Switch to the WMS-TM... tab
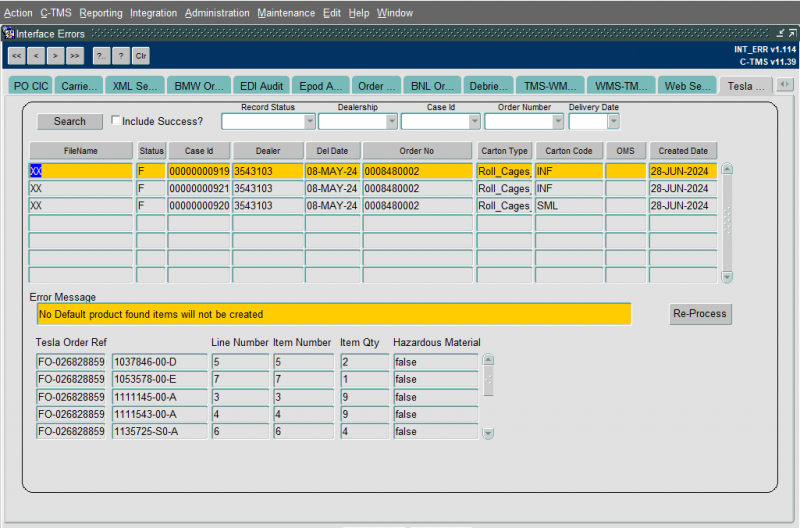This screenshot has width=800, height=528. pyautogui.click(x=621, y=86)
